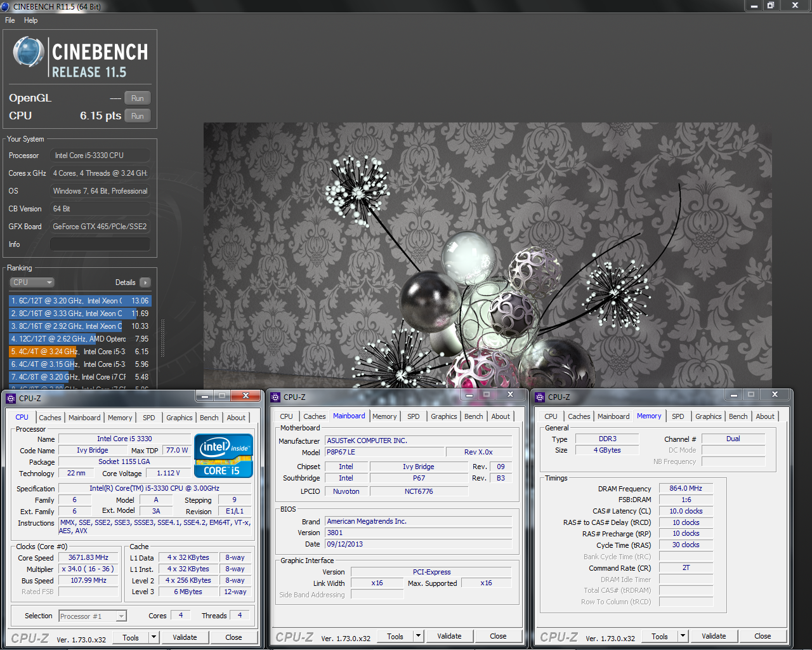Click Validate in left CPU-Z window
This screenshot has height=650, width=812.
185,638
